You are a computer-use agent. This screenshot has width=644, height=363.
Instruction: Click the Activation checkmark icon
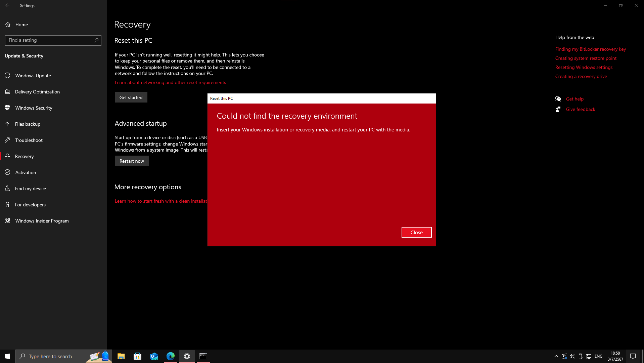pos(7,172)
